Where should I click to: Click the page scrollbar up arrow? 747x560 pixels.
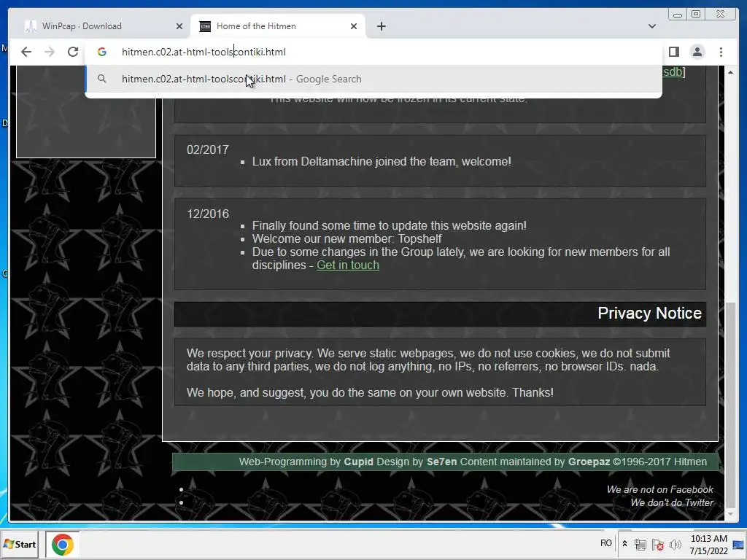(730, 72)
